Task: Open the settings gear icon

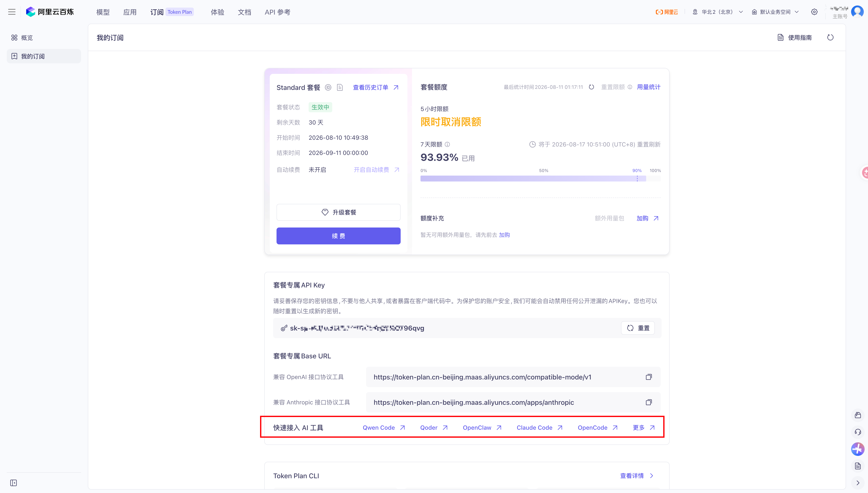Action: click(x=814, y=12)
